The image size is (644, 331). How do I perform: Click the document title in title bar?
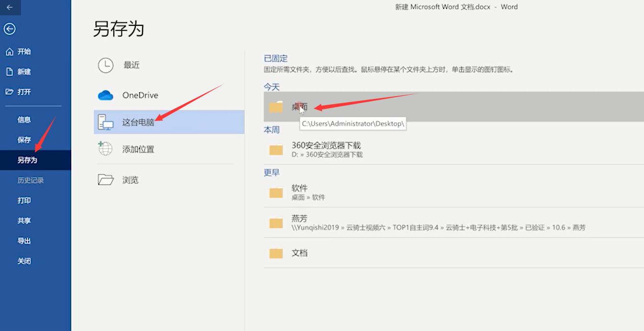[456, 7]
